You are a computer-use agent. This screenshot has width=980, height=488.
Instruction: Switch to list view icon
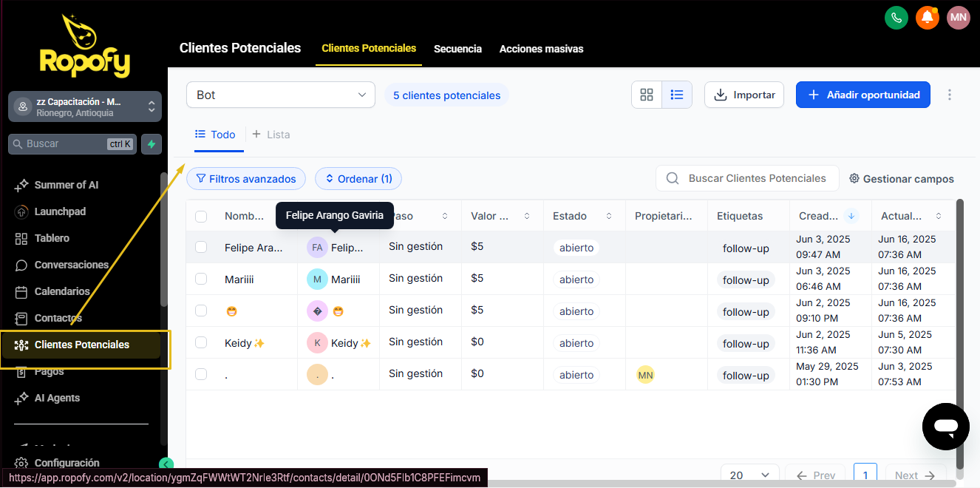coord(676,95)
